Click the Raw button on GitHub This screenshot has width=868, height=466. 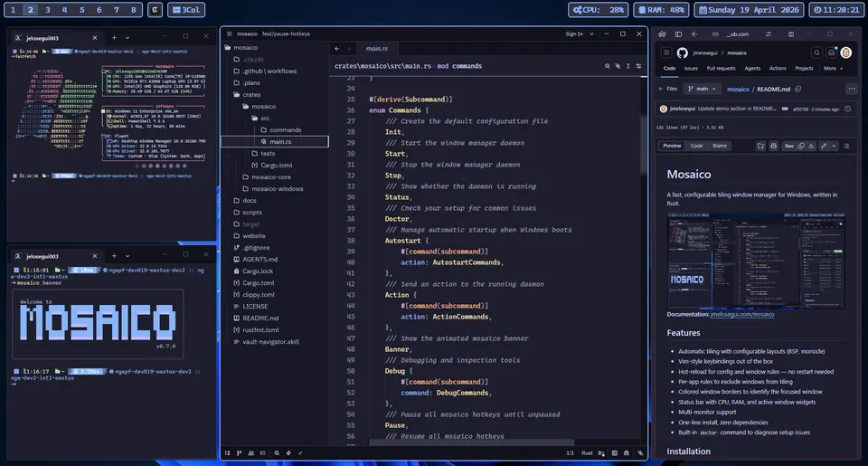[x=788, y=146]
